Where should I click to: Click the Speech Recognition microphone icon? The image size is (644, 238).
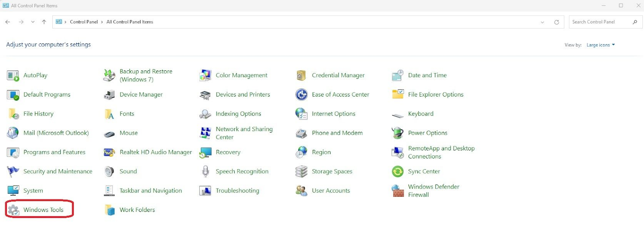pyautogui.click(x=205, y=172)
